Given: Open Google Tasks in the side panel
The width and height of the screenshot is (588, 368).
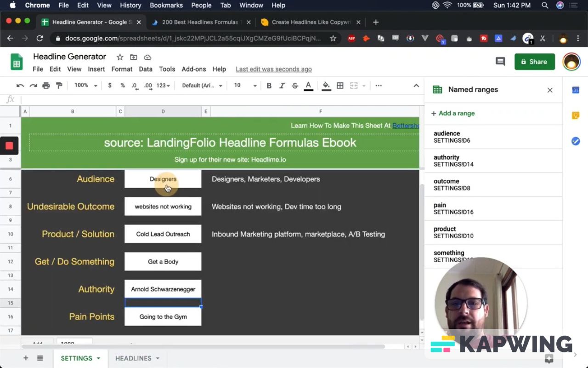Looking at the screenshot, I should [576, 141].
